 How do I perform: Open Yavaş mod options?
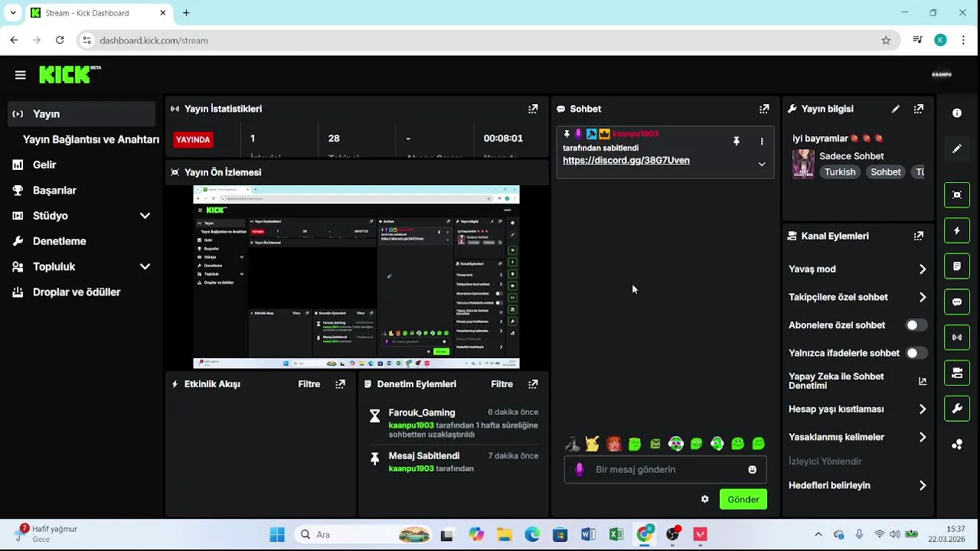[x=857, y=269]
